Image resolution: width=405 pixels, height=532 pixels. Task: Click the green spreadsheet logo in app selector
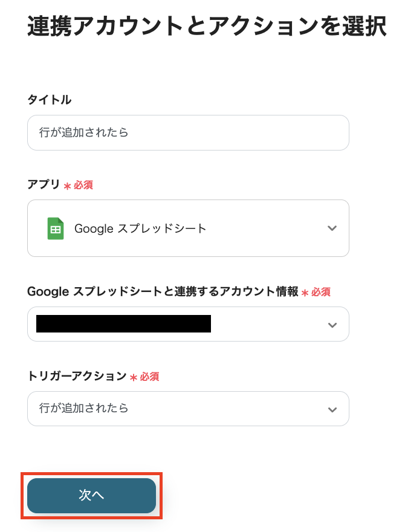click(x=56, y=228)
